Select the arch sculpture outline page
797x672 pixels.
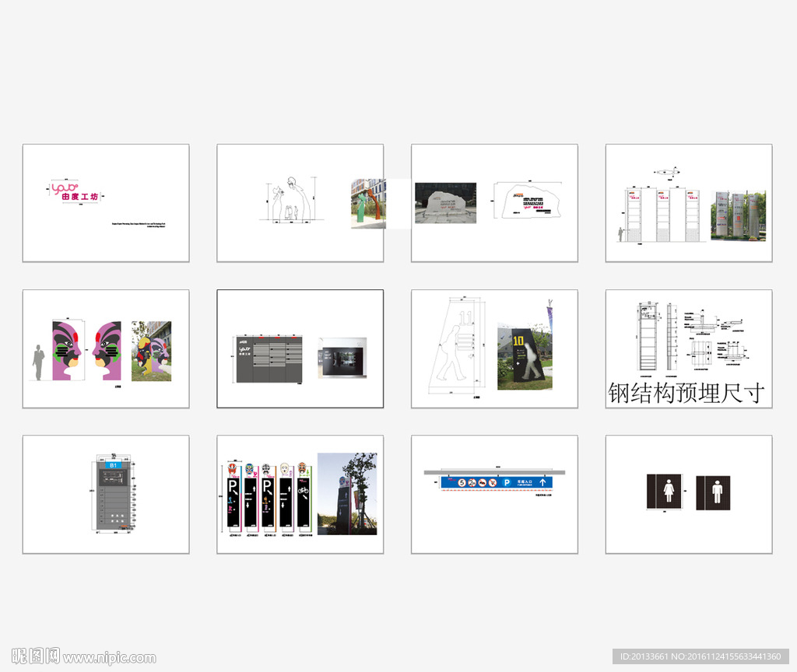(300, 203)
